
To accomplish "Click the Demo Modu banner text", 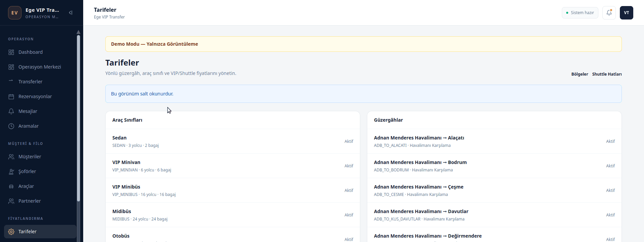I will click(155, 44).
